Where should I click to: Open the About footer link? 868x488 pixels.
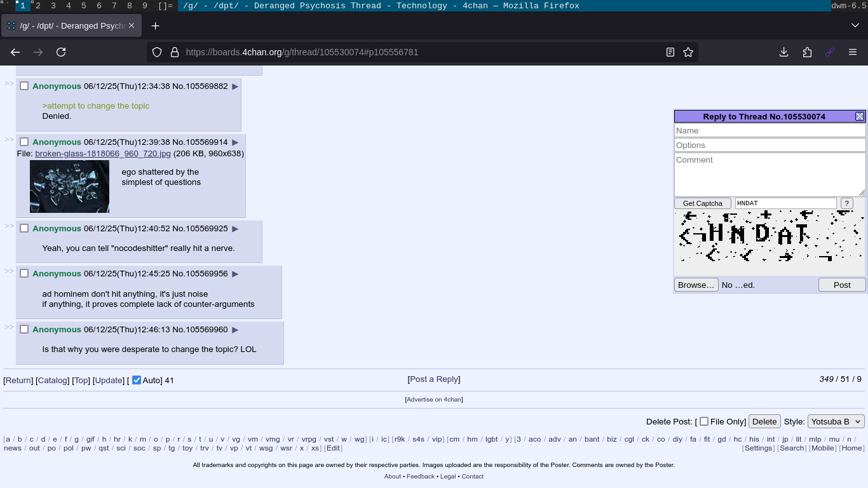(x=393, y=477)
